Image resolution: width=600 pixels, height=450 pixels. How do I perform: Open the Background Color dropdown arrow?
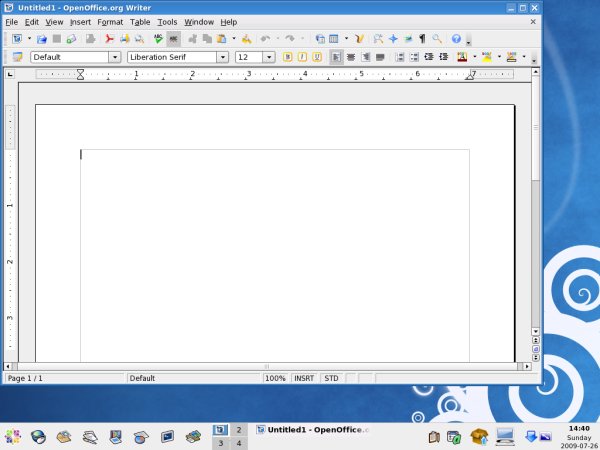(523, 57)
